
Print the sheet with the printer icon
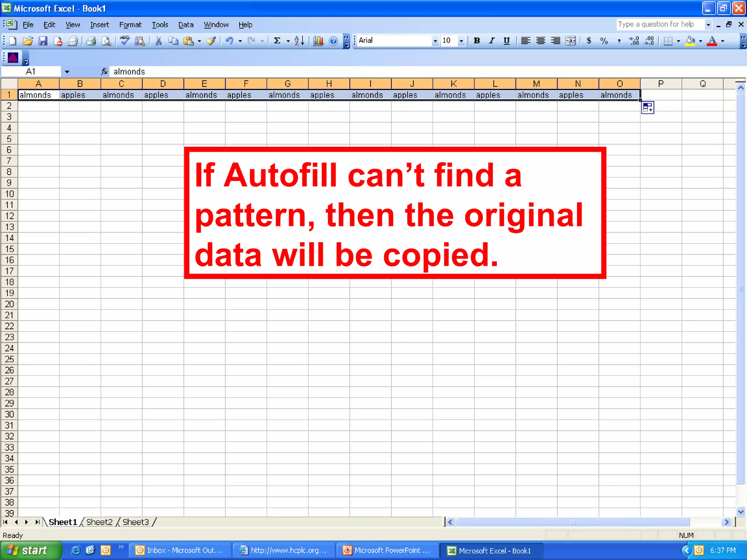(x=91, y=41)
